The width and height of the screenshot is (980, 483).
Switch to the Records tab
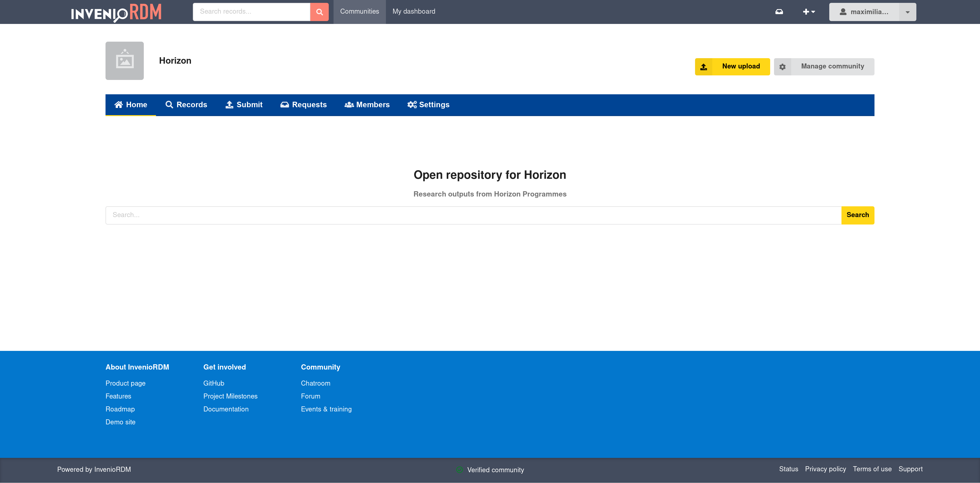pyautogui.click(x=186, y=105)
